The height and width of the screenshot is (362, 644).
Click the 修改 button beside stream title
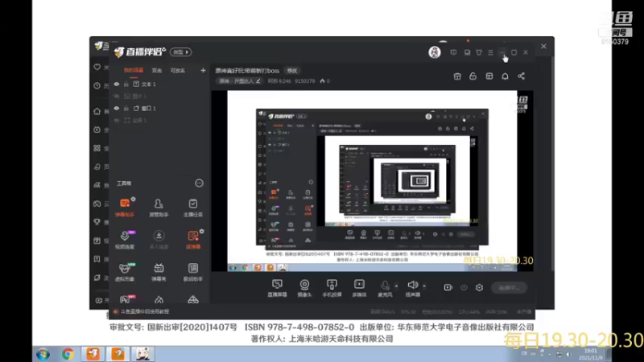pos(292,71)
